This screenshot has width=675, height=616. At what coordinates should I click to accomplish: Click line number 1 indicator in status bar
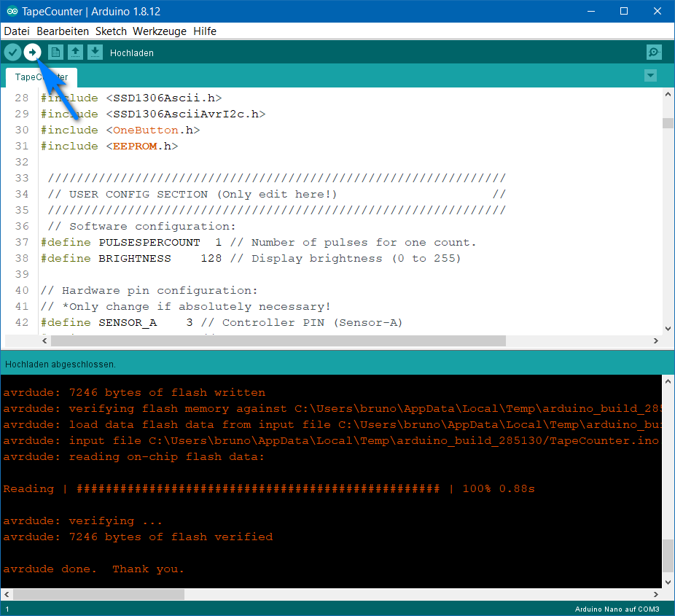[7, 609]
